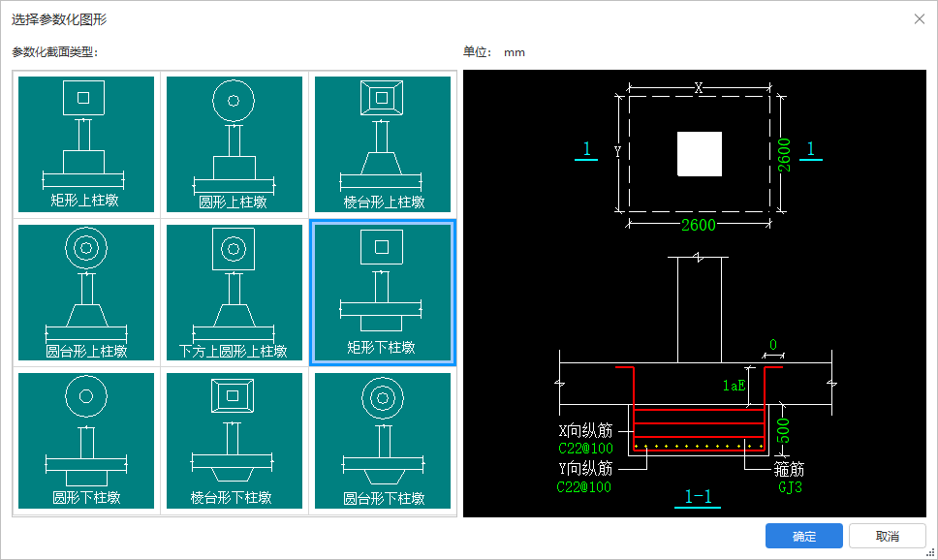The height and width of the screenshot is (560, 938).
Task: Edit the anchorage length laE value
Action: pos(734,386)
